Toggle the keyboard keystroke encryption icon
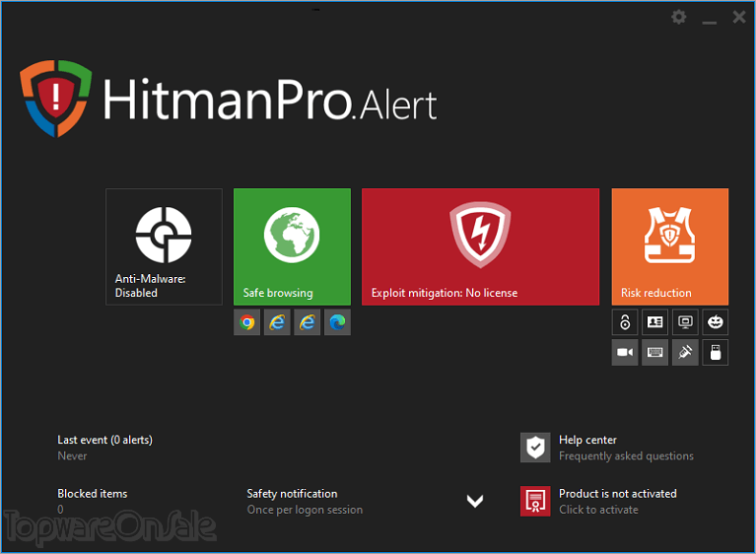The width and height of the screenshot is (756, 554). 654,353
